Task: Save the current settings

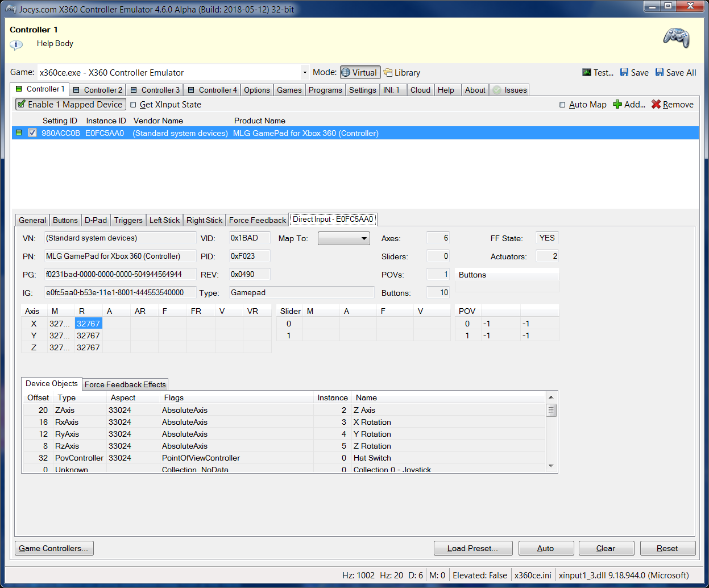Action: pos(634,73)
